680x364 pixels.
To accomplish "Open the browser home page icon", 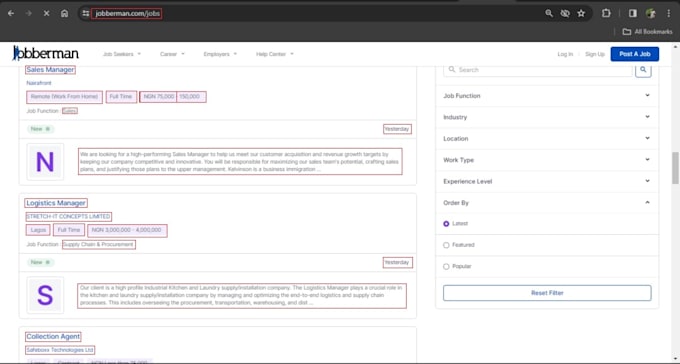I will (x=65, y=13).
